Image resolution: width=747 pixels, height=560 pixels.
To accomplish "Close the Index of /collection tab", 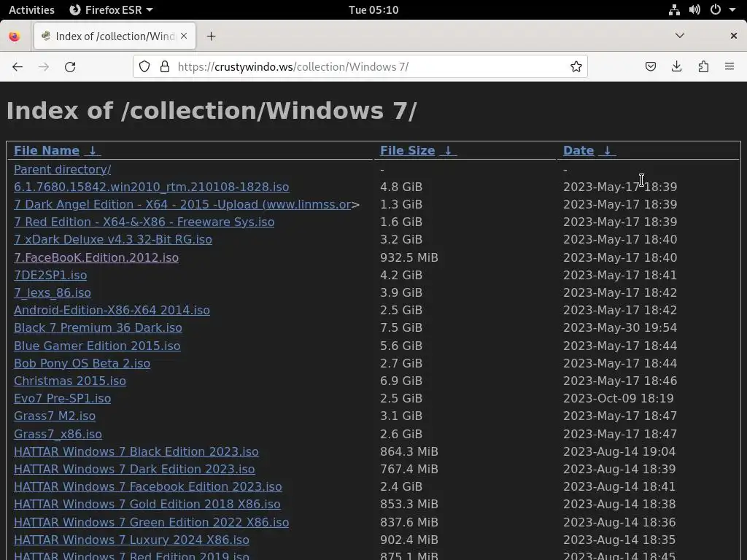I will coord(184,36).
